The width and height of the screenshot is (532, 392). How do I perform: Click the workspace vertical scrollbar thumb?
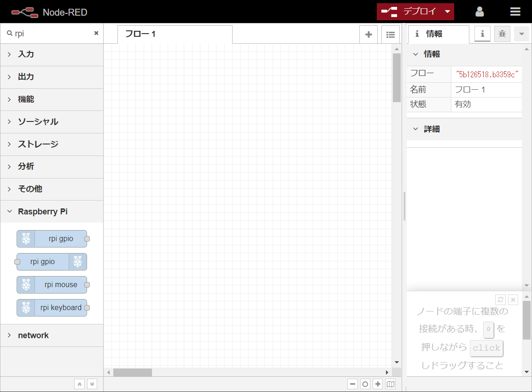point(397,78)
